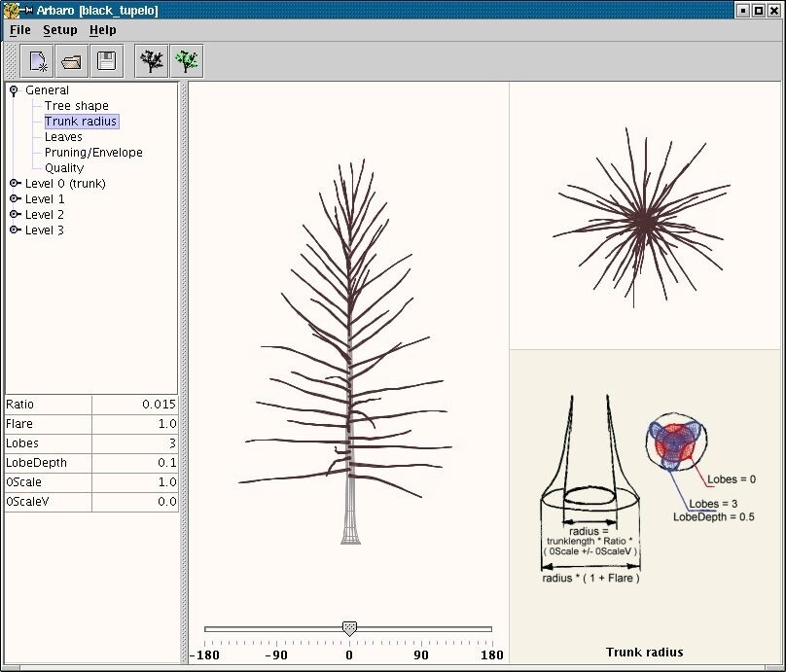Open the Setup menu
Viewport: 786px width, 672px height.
[x=59, y=30]
